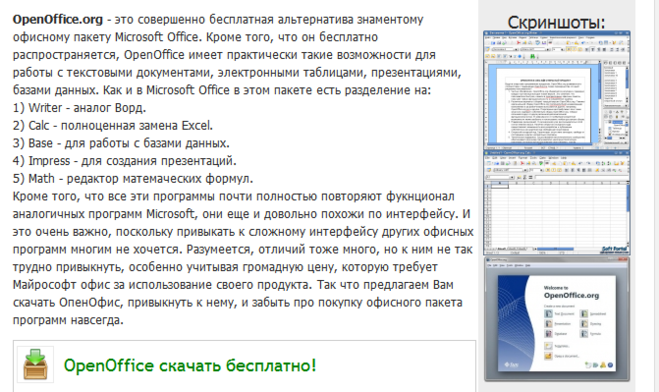The height and width of the screenshot is (392, 659).
Task: Click the 'Скриншоты:' heading
Action: [x=556, y=22]
